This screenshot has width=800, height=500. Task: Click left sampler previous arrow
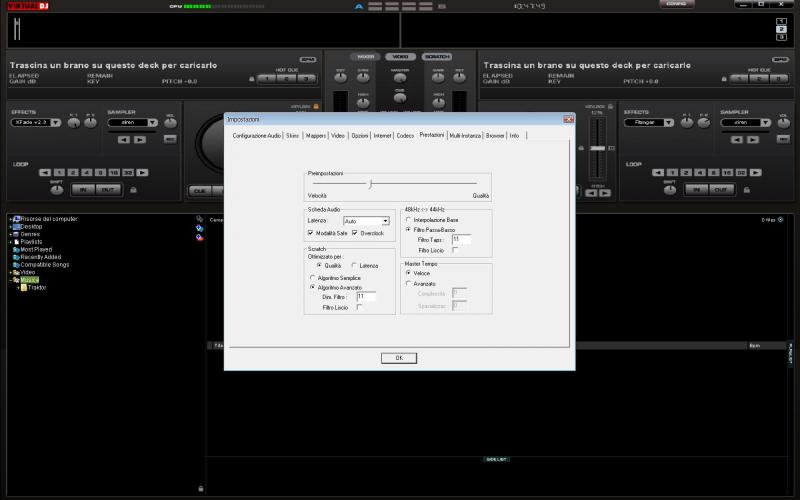pos(123,140)
